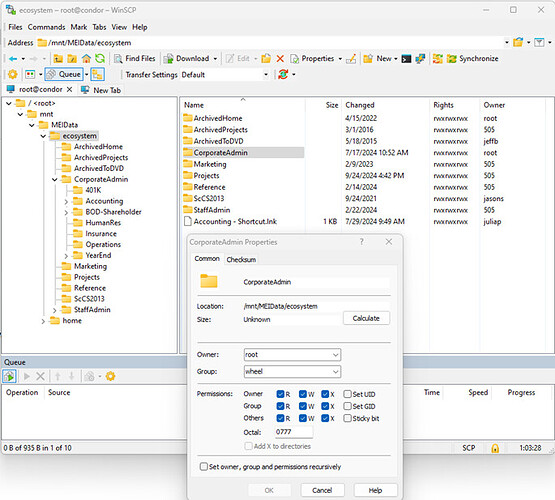
Task: Toggle the directory tree icon
Action: coord(97,75)
